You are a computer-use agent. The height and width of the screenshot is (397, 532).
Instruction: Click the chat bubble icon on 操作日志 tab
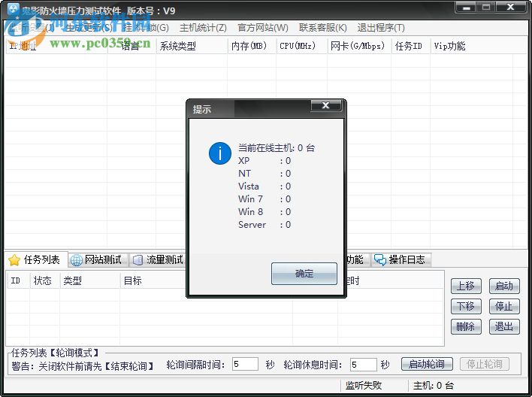coord(380,260)
